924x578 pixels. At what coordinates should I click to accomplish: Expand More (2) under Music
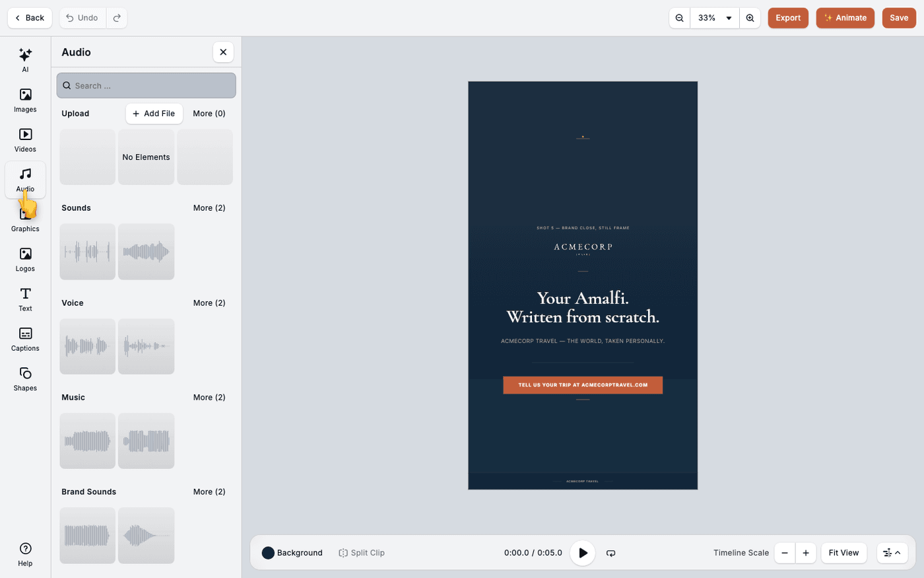(x=209, y=398)
